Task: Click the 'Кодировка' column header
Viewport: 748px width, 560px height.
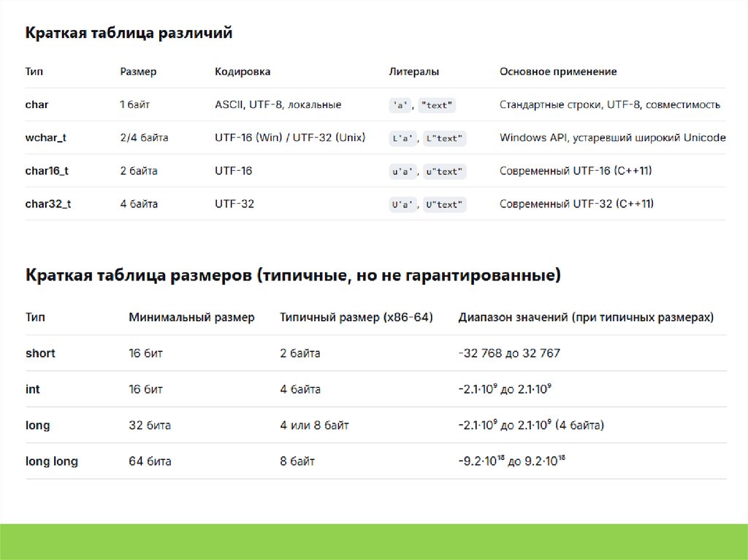Action: pos(243,72)
